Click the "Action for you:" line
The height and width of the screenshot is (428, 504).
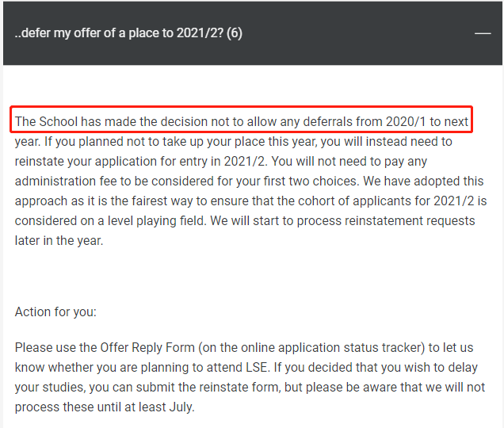55,311
